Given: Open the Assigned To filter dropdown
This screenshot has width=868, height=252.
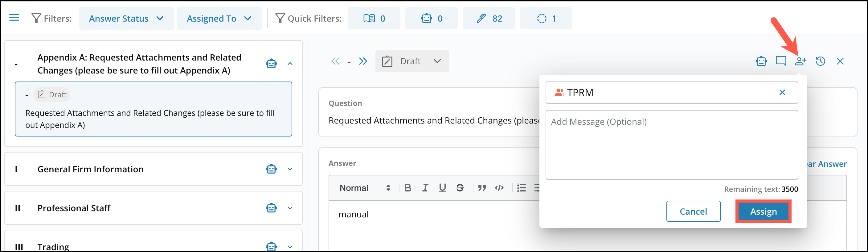Looking at the screenshot, I should [219, 18].
